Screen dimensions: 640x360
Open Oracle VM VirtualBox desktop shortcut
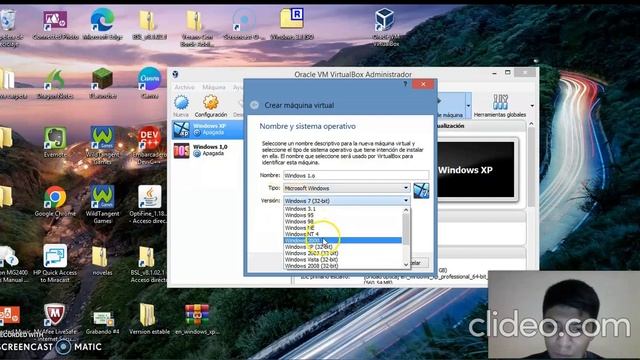[385, 27]
